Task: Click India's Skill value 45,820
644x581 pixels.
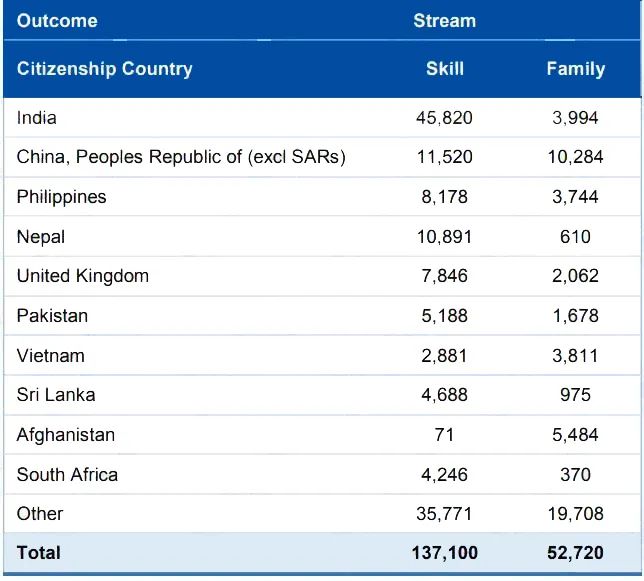Action: coord(444,118)
